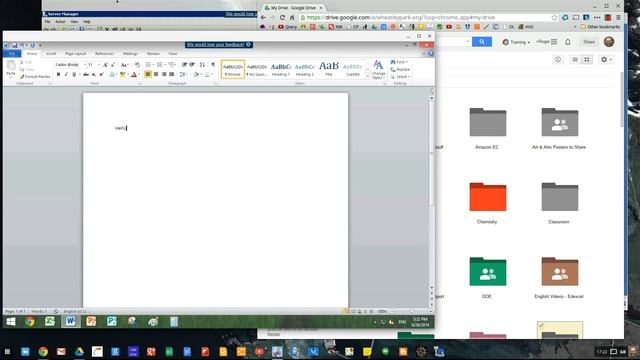Switch Google Drive to list view
This screenshot has width=640, height=360.
575,60
